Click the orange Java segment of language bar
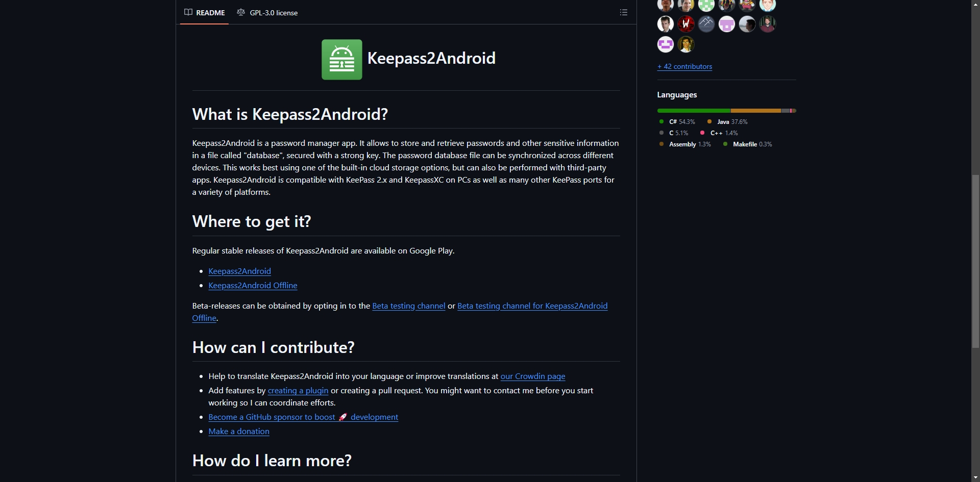This screenshot has width=980, height=482. (756, 111)
